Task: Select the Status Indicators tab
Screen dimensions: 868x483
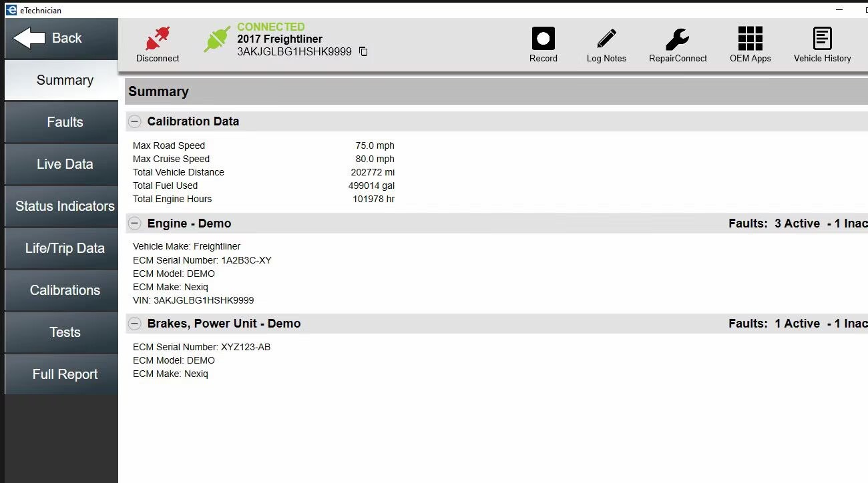Action: (x=65, y=206)
